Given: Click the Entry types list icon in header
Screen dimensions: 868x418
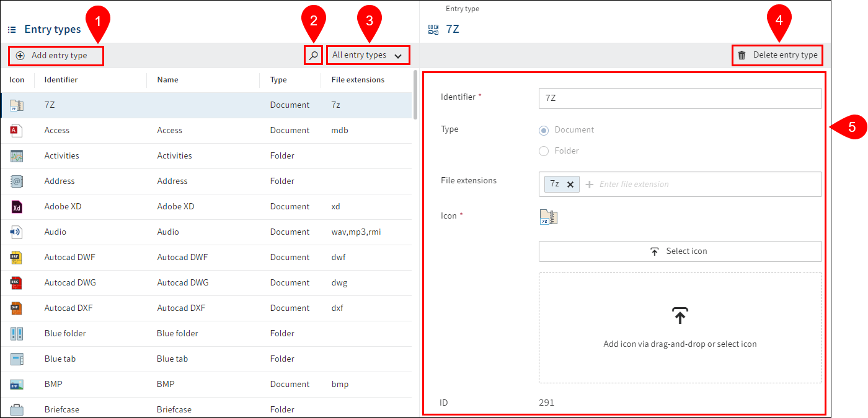Looking at the screenshot, I should tap(12, 29).
